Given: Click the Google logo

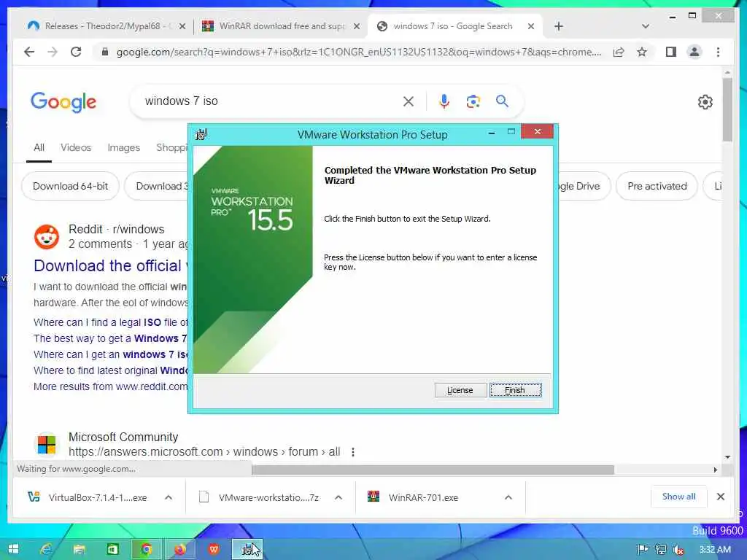Looking at the screenshot, I should tap(63, 102).
